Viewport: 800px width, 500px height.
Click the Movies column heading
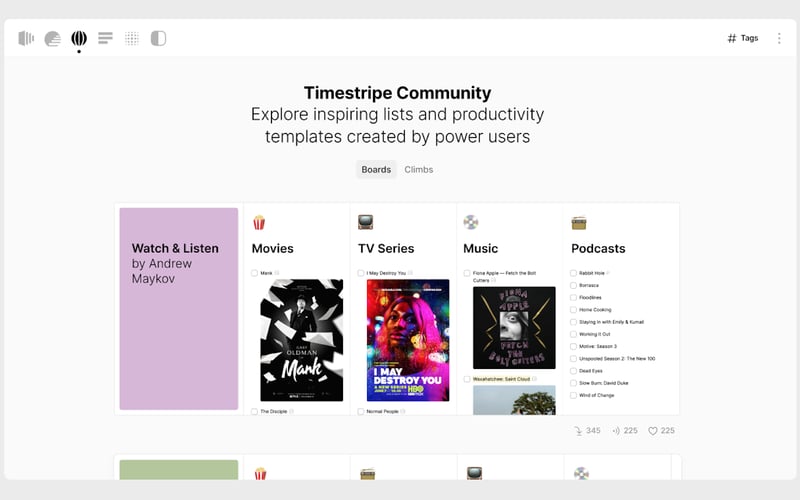pyautogui.click(x=272, y=248)
